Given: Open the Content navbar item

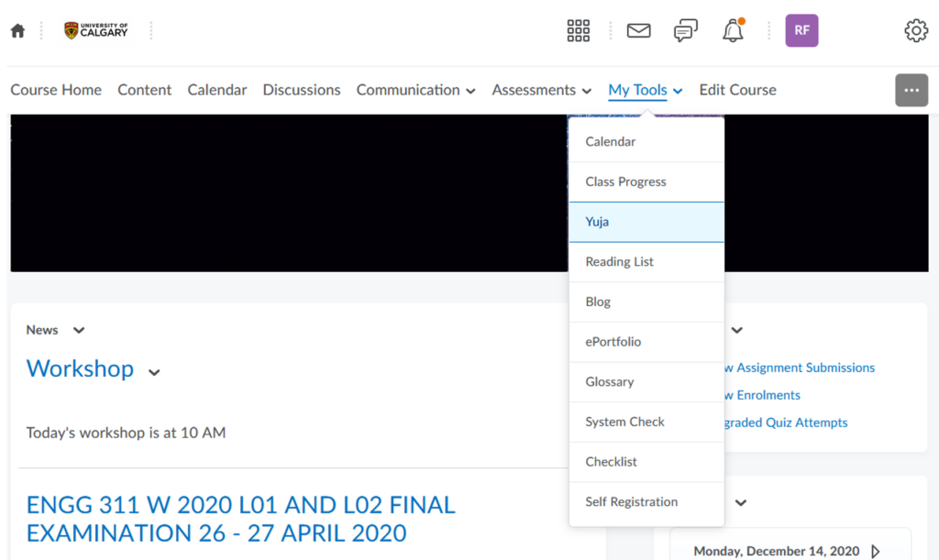Looking at the screenshot, I should 144,90.
